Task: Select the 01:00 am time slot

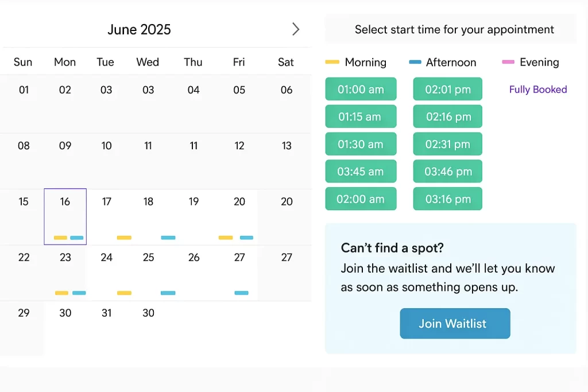Action: point(361,90)
